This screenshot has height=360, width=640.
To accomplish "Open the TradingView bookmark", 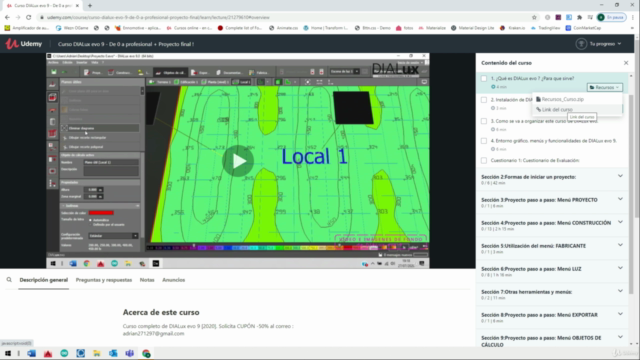I will (x=545, y=28).
